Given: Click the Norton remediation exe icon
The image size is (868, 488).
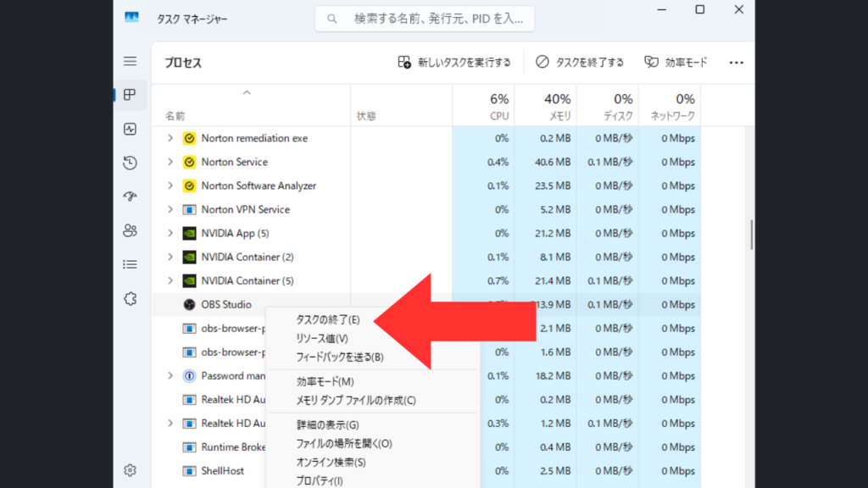Looking at the screenshot, I should (x=189, y=138).
